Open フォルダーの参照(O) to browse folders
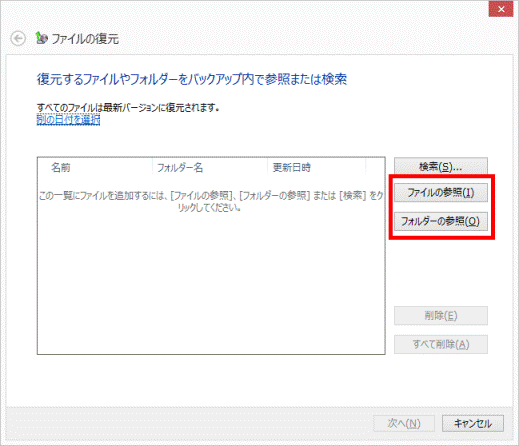Image resolution: width=519 pixels, height=446 pixels. pyautogui.click(x=441, y=221)
